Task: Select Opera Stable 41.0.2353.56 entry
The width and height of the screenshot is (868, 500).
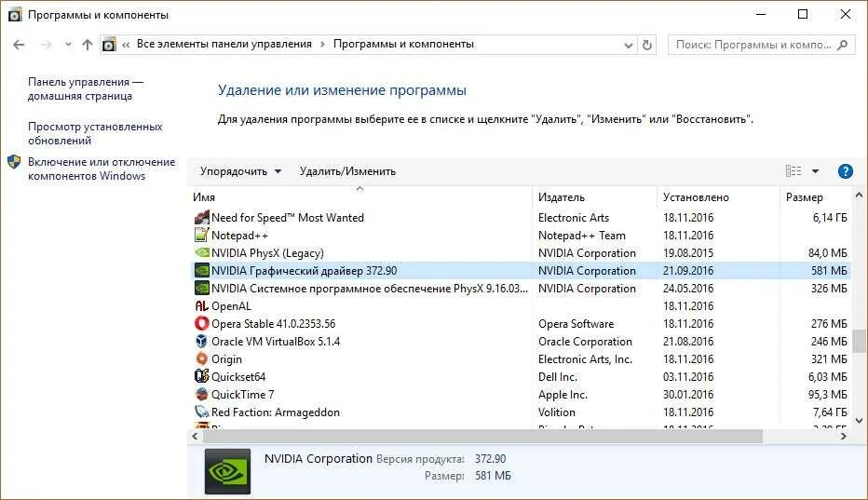Action: (274, 323)
